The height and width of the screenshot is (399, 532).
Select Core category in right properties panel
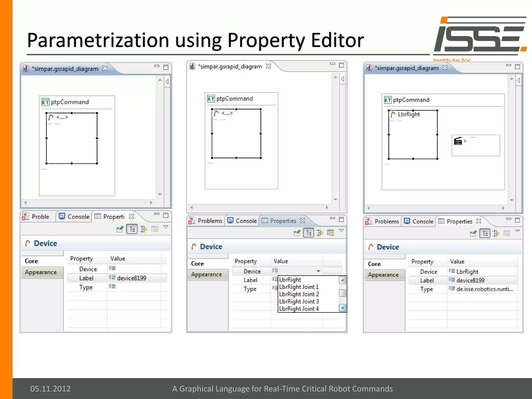click(x=384, y=264)
